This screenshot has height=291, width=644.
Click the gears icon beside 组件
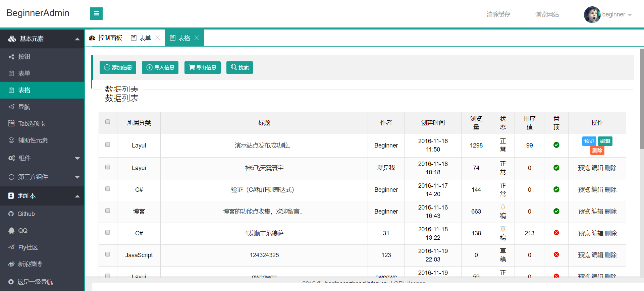coord(12,158)
